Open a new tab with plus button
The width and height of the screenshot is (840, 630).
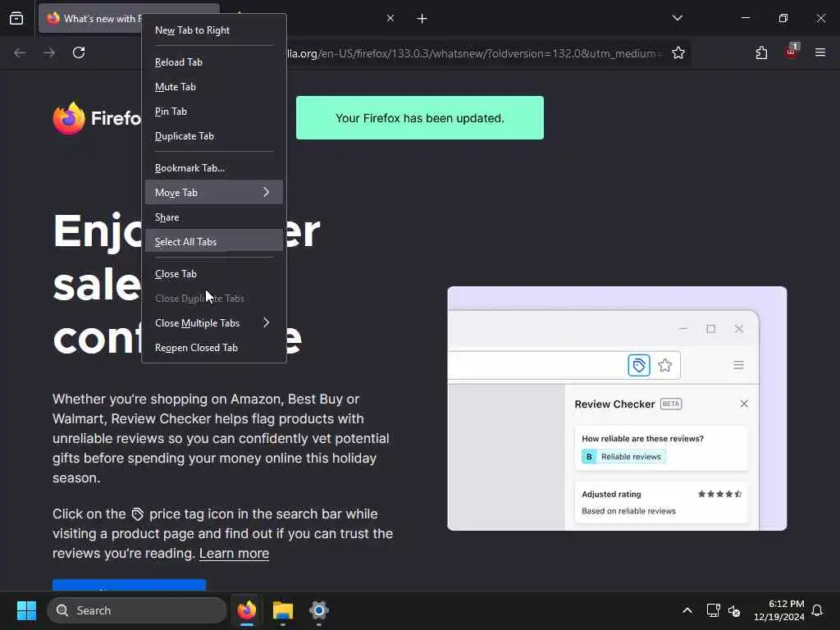[x=422, y=19]
